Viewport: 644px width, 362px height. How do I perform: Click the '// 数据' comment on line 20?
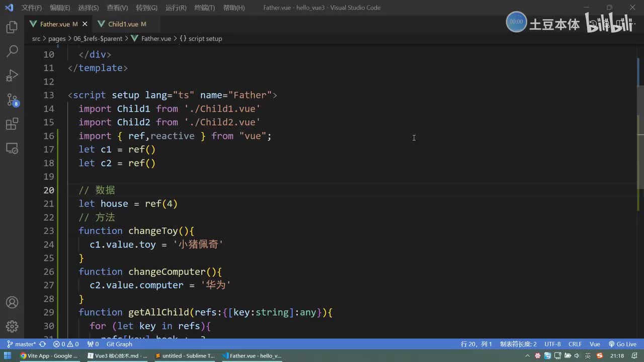click(x=97, y=190)
